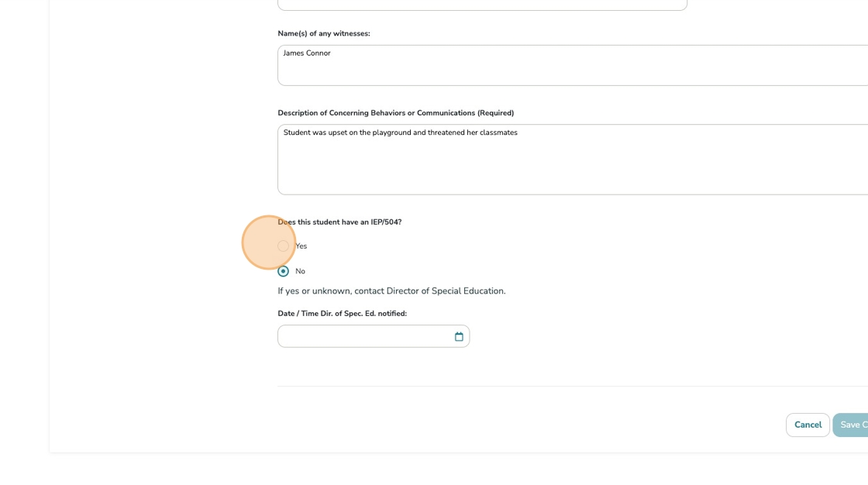Select the Yes radio button for IEP/504
The height and width of the screenshot is (485, 868).
(x=283, y=246)
